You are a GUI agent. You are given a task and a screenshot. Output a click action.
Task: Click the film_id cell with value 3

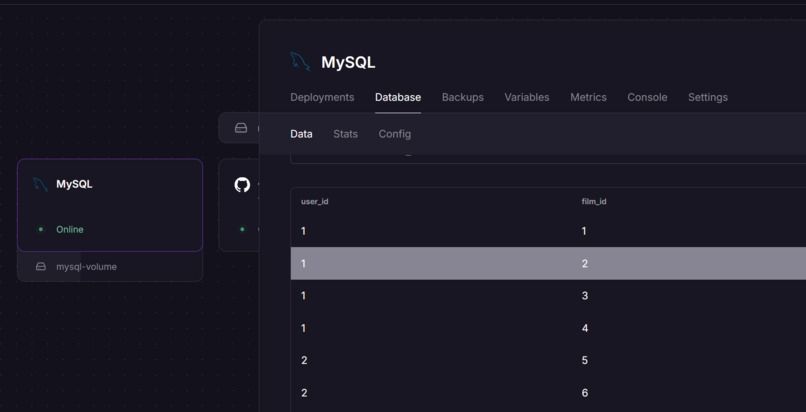(584, 296)
